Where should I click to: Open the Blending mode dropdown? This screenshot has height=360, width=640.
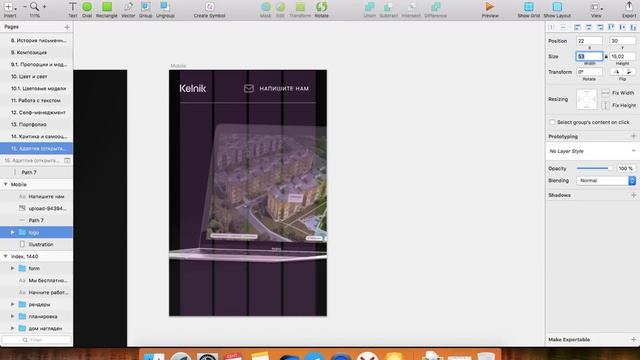pyautogui.click(x=606, y=180)
